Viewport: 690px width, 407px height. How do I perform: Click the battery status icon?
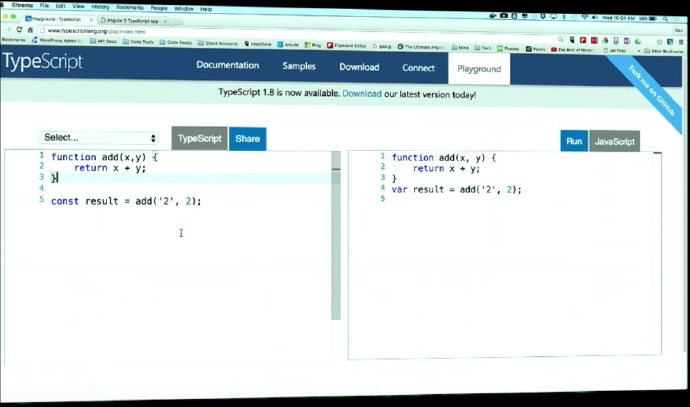point(653,18)
